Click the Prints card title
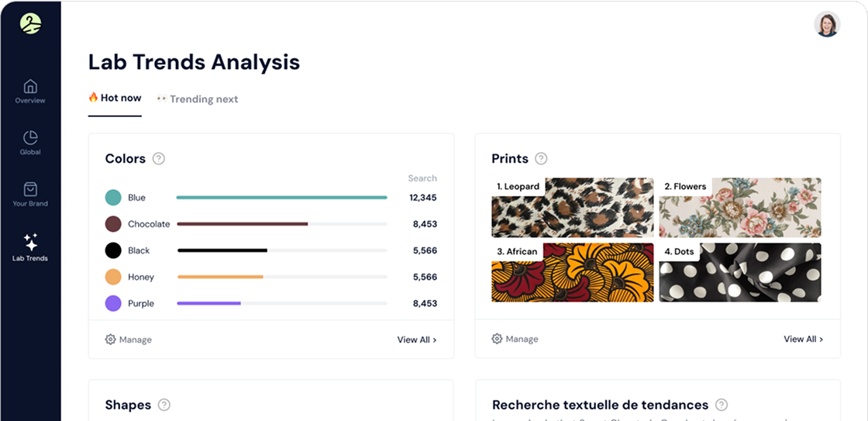Viewport: 868px width, 421px height. pyautogui.click(x=510, y=159)
